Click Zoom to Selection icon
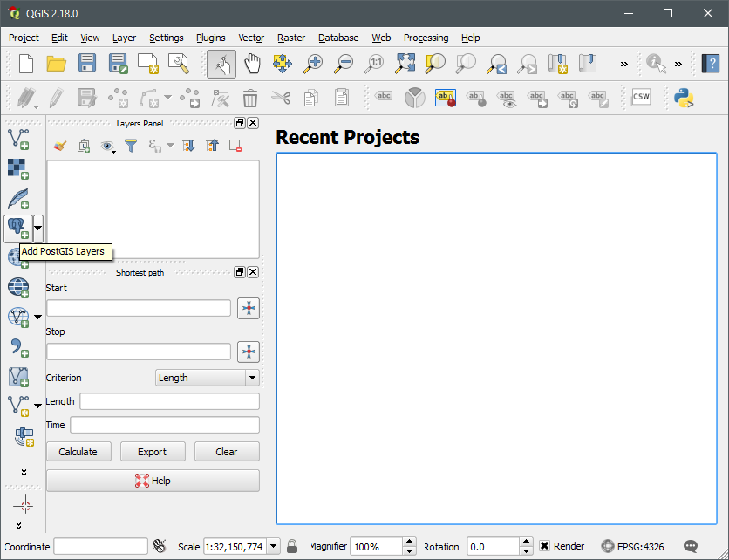This screenshot has height=560, width=729. pos(435,64)
